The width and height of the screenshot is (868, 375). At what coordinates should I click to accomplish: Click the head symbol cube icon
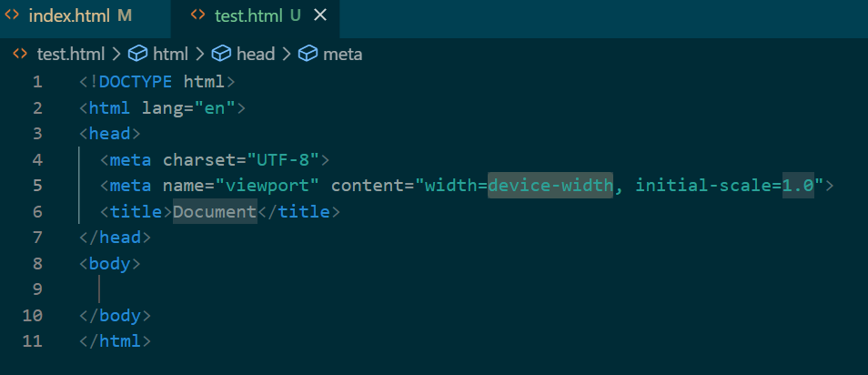coord(221,54)
